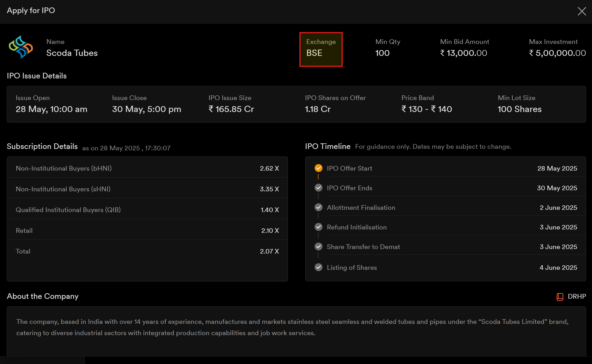Click the 'IPO Offer Start' timeline label
The width and height of the screenshot is (592, 364).
tap(350, 168)
